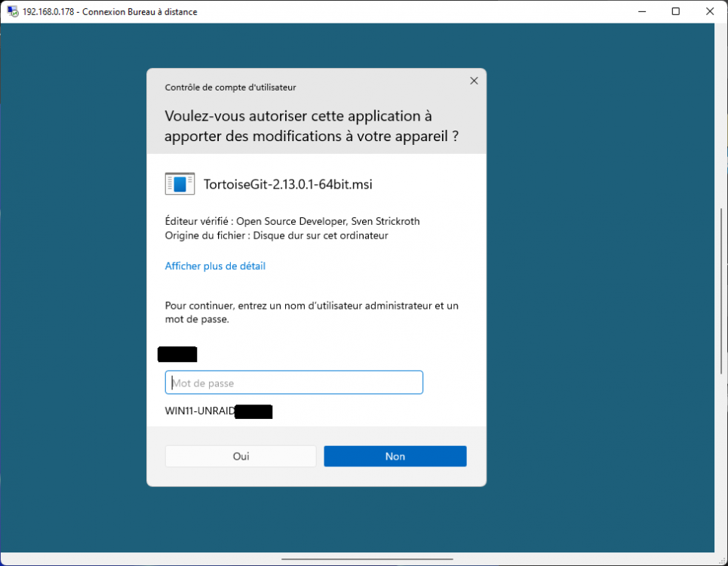728x566 pixels.
Task: Click the 192.168.0.178 window title text
Action: coord(109,11)
